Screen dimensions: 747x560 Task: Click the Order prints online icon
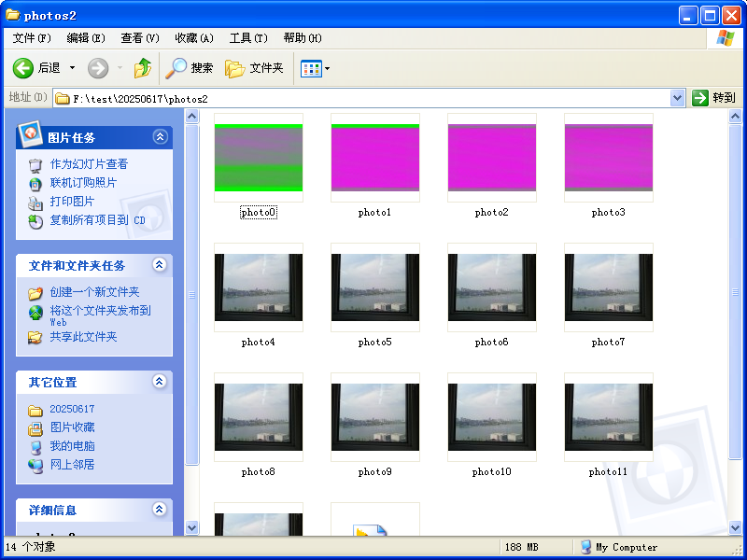click(x=35, y=183)
